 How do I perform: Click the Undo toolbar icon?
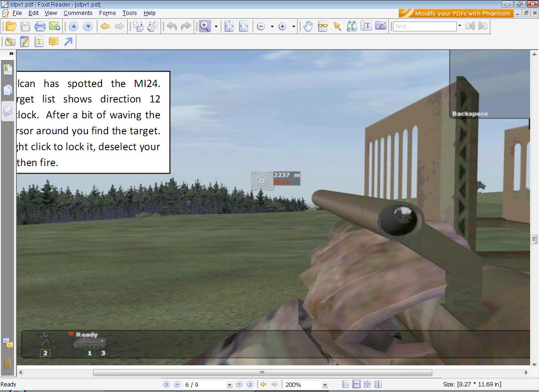point(172,26)
